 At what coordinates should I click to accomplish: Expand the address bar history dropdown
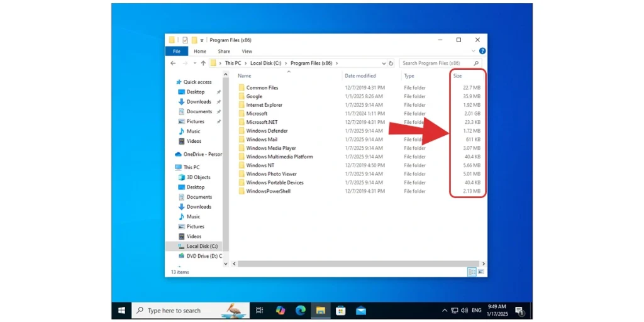[x=384, y=64]
